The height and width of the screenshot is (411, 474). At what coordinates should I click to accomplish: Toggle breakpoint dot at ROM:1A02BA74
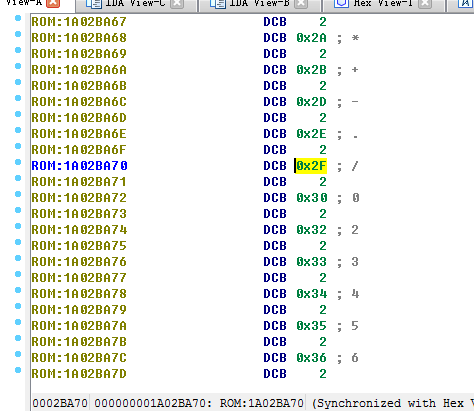point(18,226)
